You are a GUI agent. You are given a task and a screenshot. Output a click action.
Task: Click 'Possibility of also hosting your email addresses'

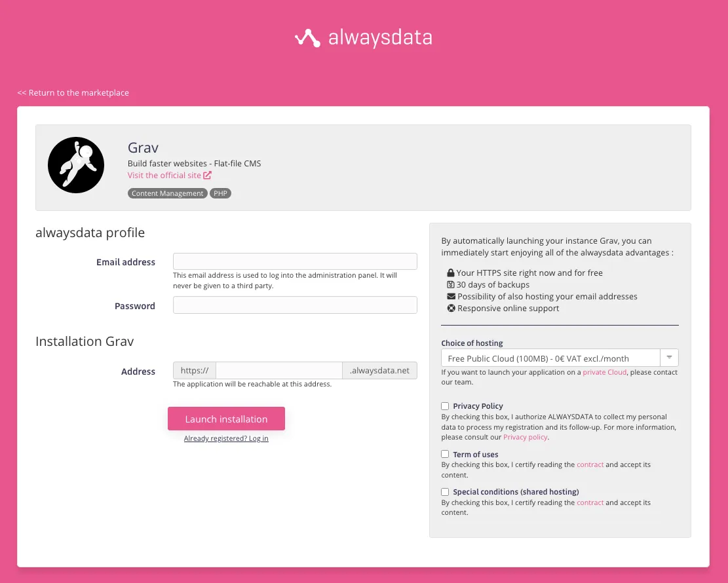547,296
